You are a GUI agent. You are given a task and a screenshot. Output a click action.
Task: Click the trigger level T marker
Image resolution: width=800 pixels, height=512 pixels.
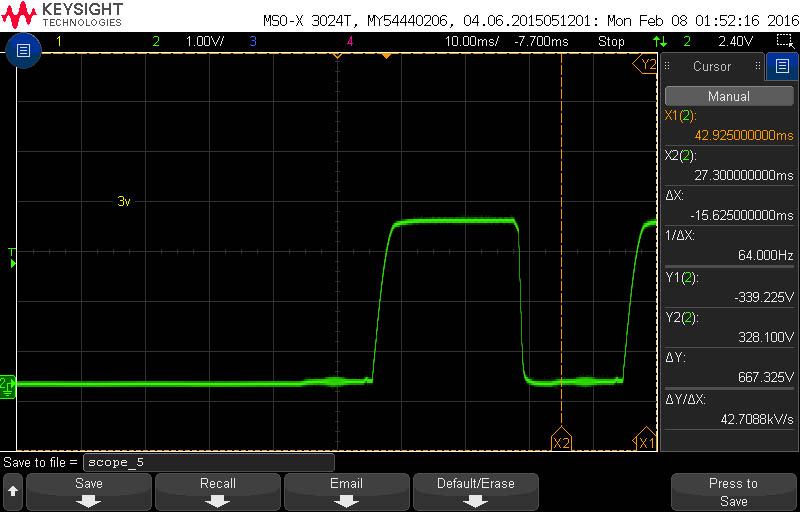coord(12,258)
